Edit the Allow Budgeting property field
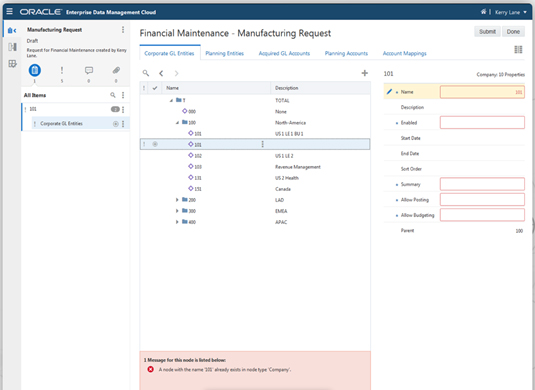This screenshot has height=390, width=535. click(x=482, y=215)
